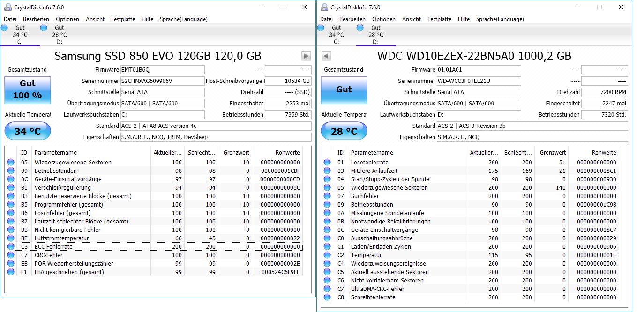Click serial number field S2CHNXAG509906V
The height and width of the screenshot is (312, 644).
162,81
